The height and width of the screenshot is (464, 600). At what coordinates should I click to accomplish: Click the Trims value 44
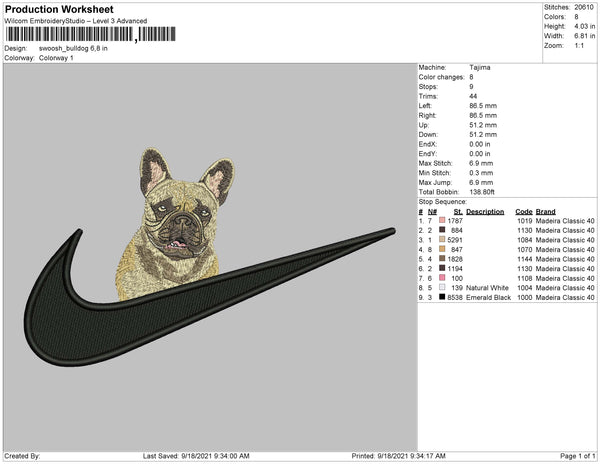click(473, 96)
